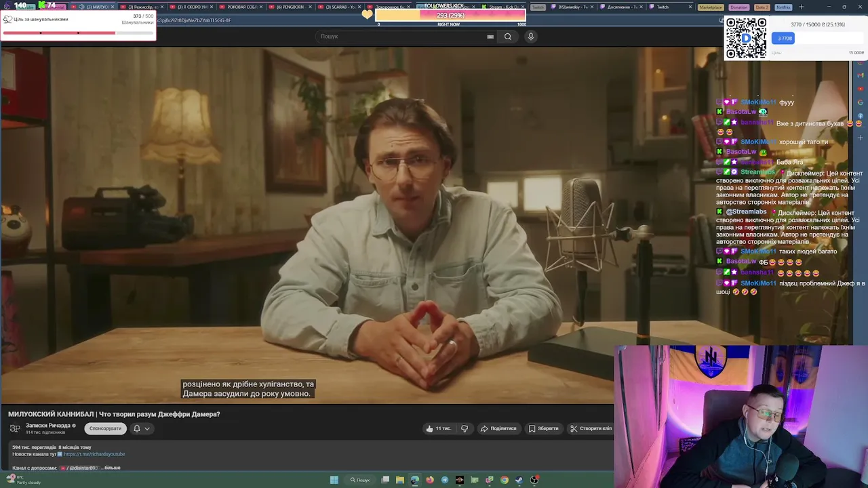Image resolution: width=868 pixels, height=488 pixels.
Task: Click the streamer webcam overlay
Action: coord(741,416)
